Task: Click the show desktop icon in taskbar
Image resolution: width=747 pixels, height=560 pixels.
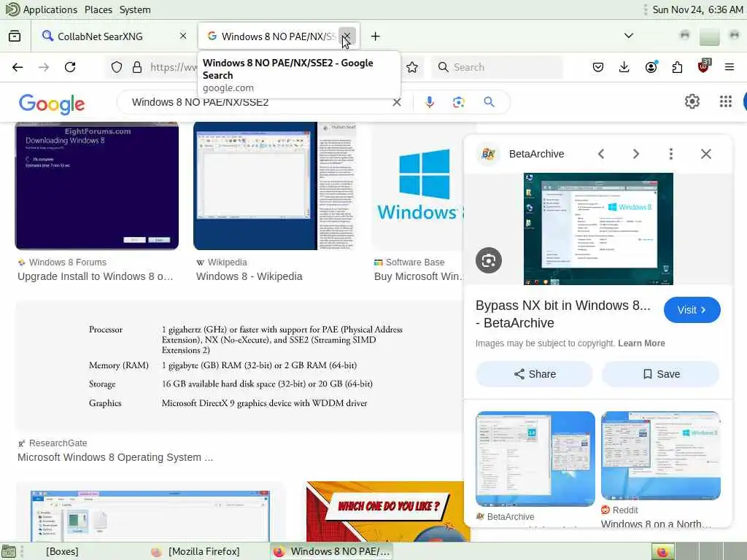Action: point(9,551)
